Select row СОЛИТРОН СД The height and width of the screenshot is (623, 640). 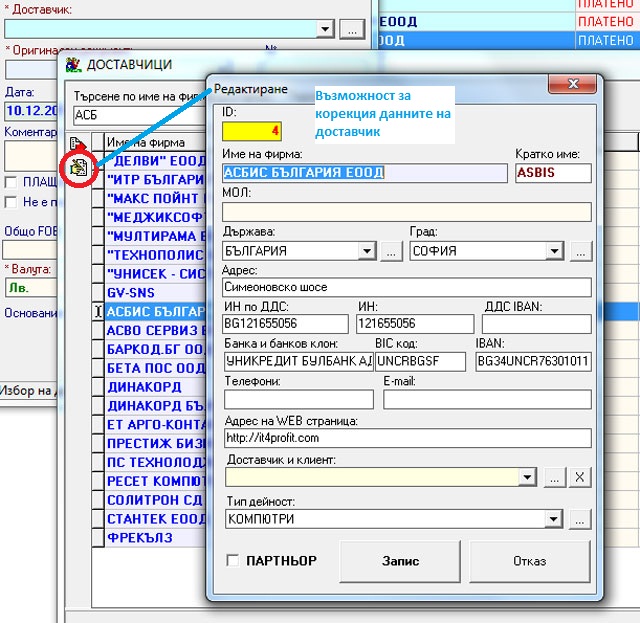click(156, 500)
